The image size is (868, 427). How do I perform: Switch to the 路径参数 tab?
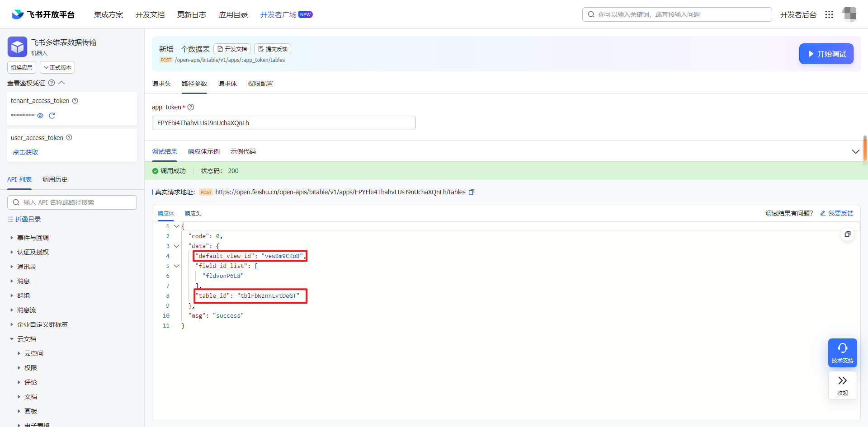coord(194,84)
